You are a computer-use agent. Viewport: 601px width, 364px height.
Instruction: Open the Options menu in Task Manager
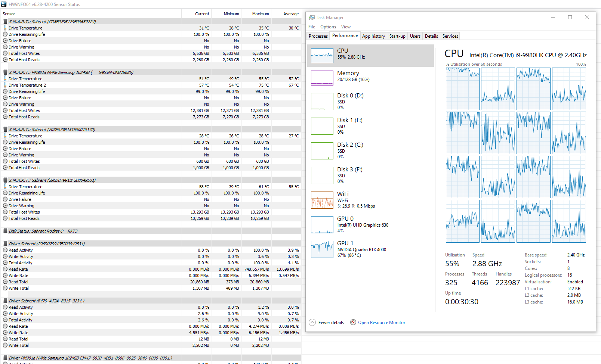pos(328,27)
